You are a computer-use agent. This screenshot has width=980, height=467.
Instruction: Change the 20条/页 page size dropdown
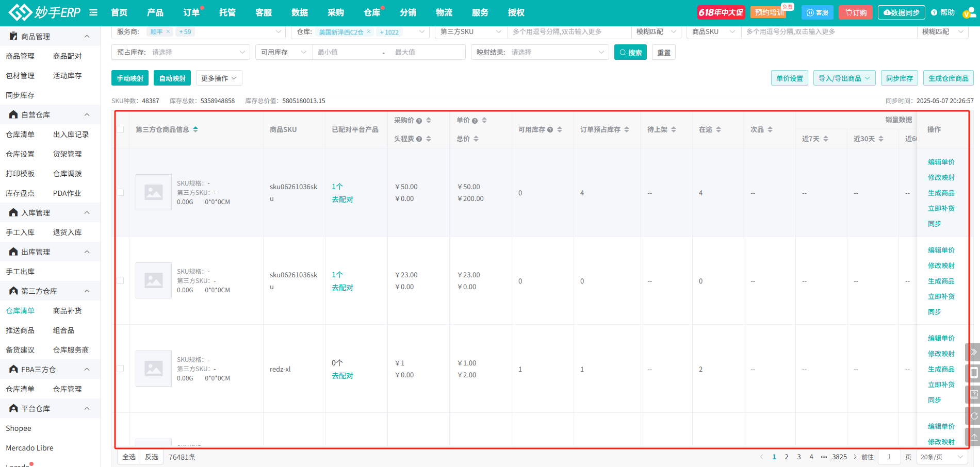pyautogui.click(x=941, y=457)
